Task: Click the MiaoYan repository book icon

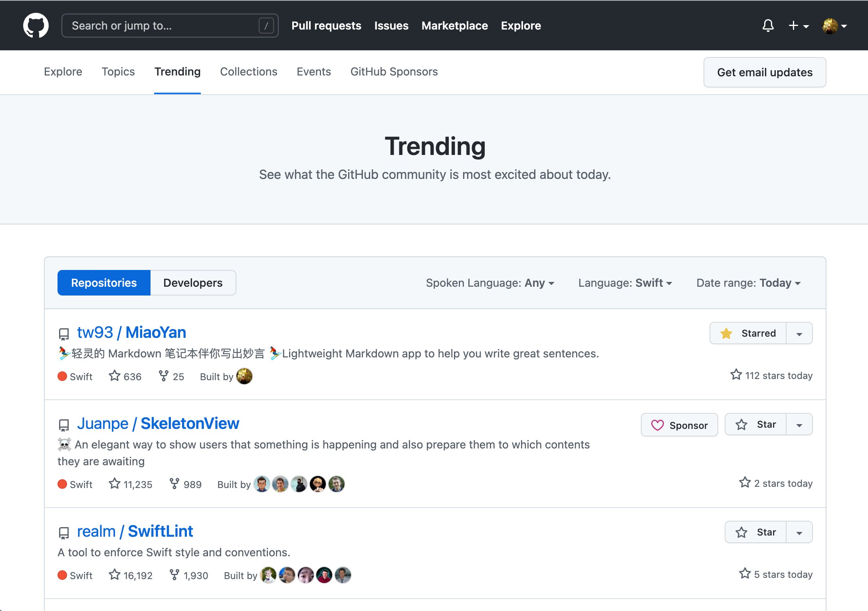Action: click(x=64, y=333)
